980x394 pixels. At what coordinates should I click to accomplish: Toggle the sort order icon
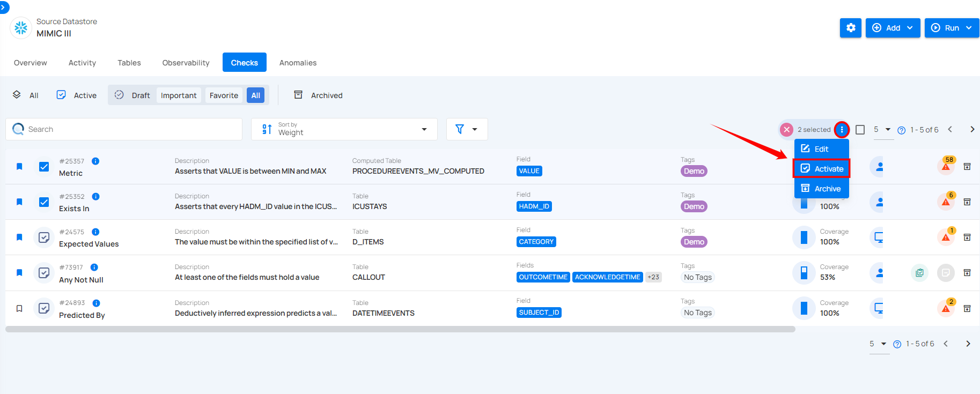click(x=267, y=129)
